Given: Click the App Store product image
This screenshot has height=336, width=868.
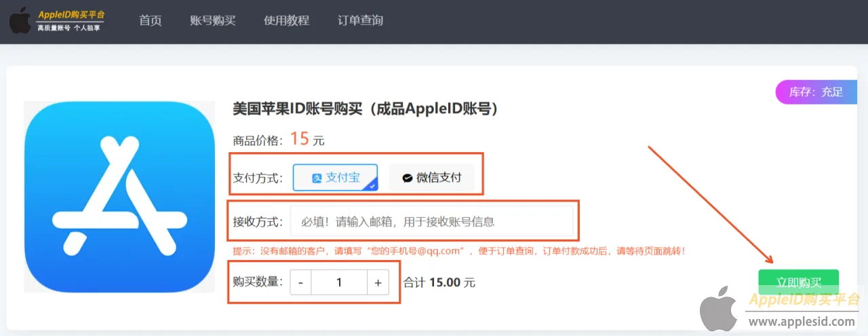Looking at the screenshot, I should point(119,197).
